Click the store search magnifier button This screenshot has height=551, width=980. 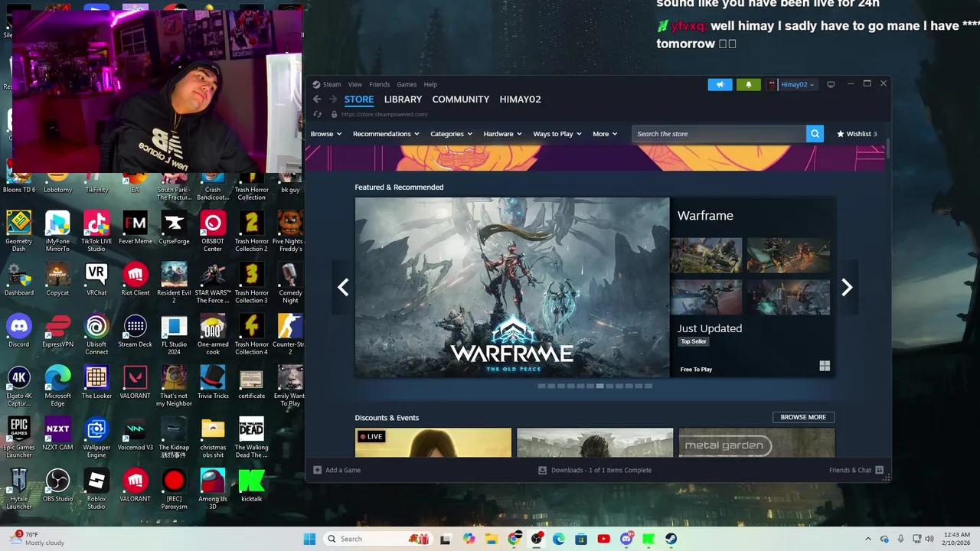(815, 134)
